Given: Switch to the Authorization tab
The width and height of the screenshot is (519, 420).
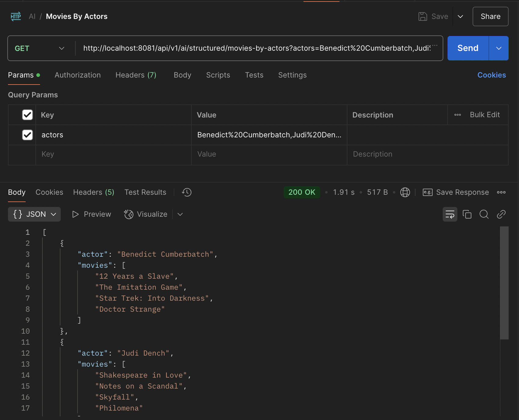Looking at the screenshot, I should point(78,75).
